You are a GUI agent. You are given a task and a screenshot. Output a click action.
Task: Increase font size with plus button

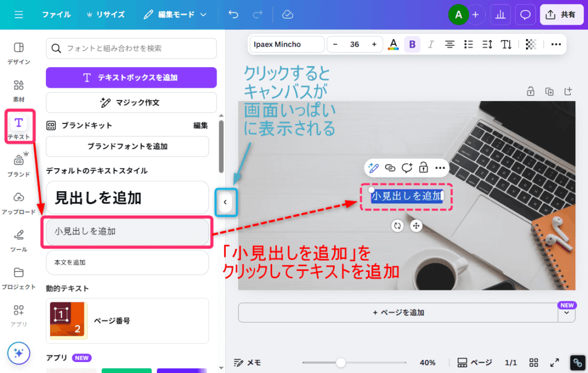pyautogui.click(x=374, y=44)
